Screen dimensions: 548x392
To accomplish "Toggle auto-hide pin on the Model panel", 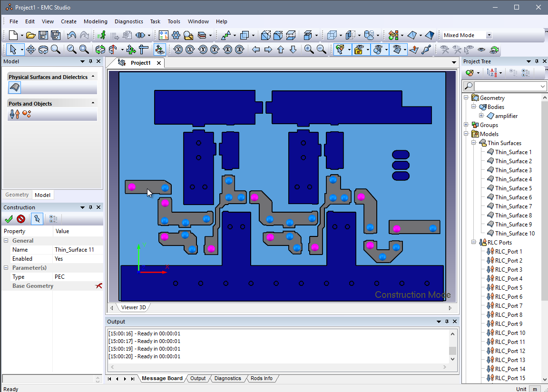I will (90, 61).
